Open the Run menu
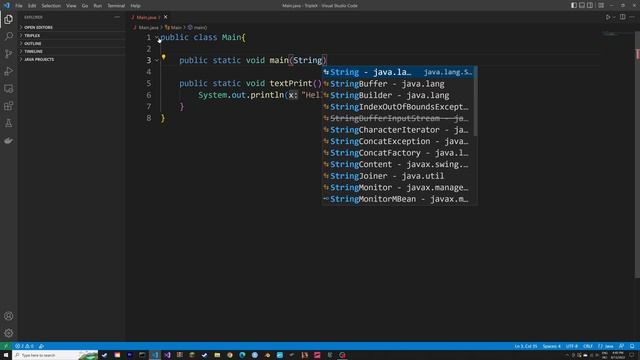 pos(98,6)
